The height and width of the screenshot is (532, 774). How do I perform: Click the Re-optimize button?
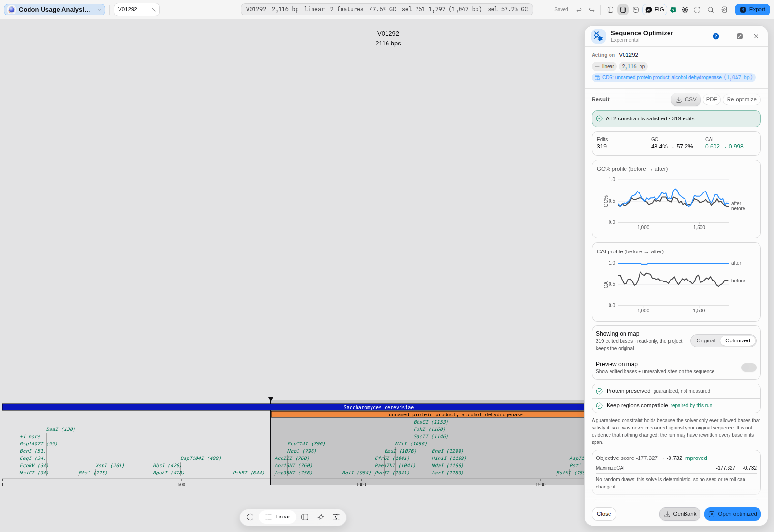coord(742,100)
